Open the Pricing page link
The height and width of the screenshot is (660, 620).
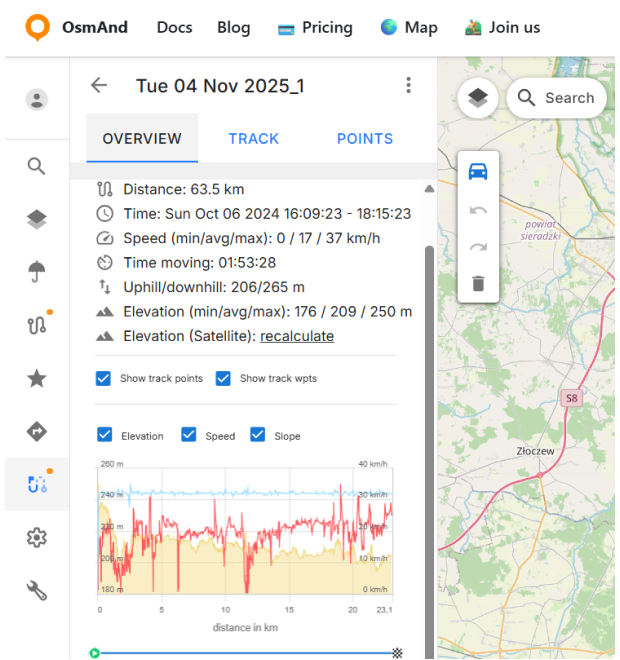tap(315, 27)
